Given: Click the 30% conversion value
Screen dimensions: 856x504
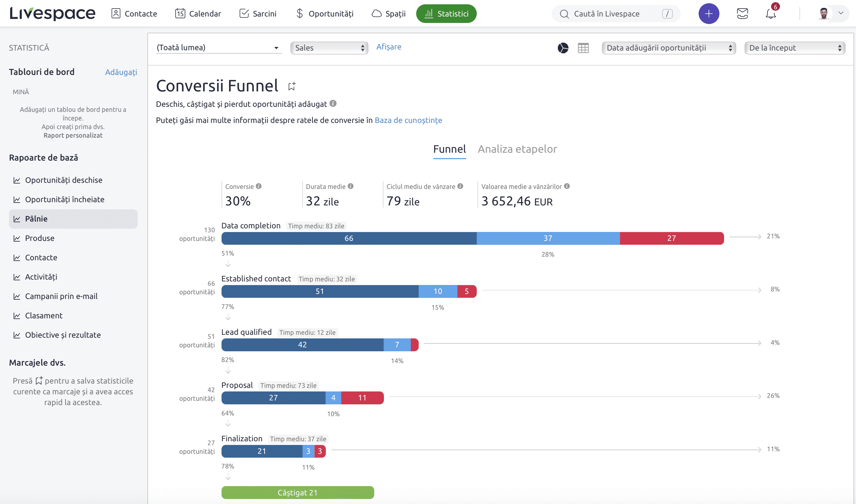Looking at the screenshot, I should [x=238, y=201].
